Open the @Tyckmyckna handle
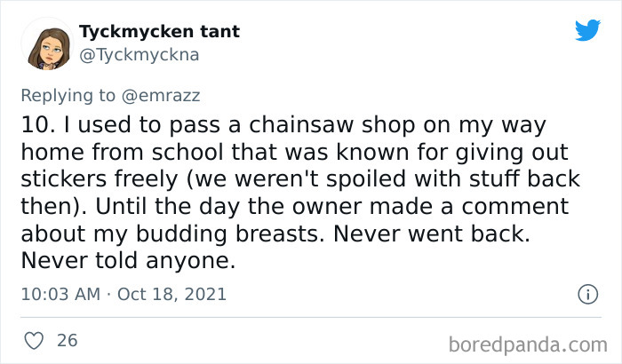This screenshot has height=364, width=622. pyautogui.click(x=140, y=54)
